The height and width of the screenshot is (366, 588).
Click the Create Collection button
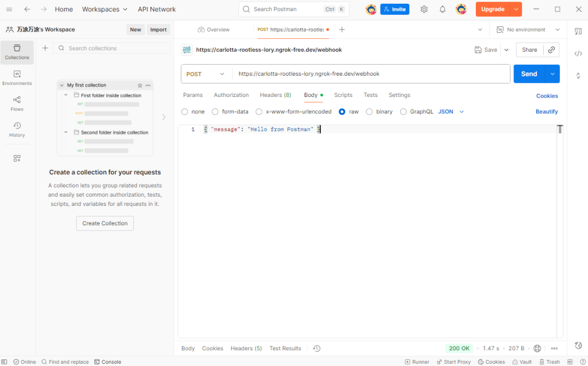click(x=105, y=223)
